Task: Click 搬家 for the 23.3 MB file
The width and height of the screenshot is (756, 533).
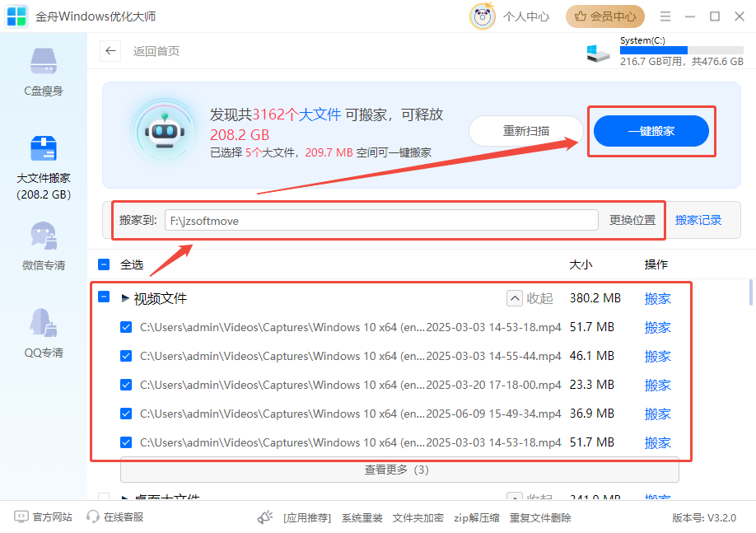Action: (x=658, y=385)
